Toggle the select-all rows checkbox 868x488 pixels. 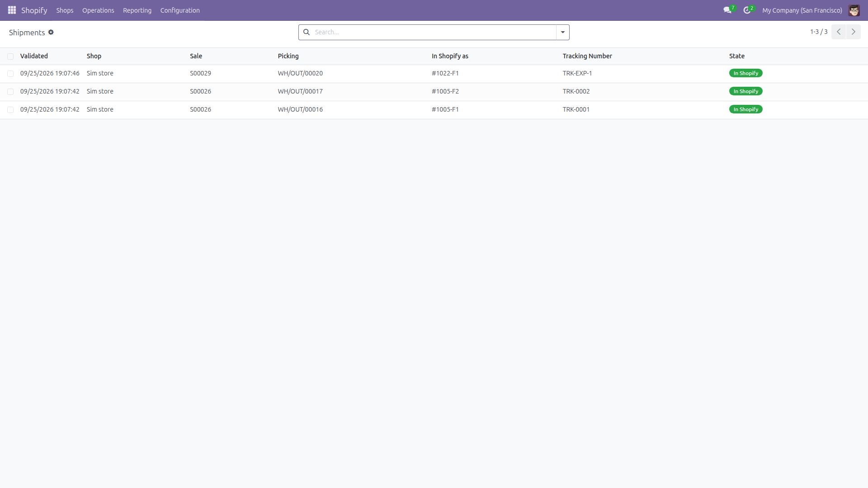pos(10,56)
